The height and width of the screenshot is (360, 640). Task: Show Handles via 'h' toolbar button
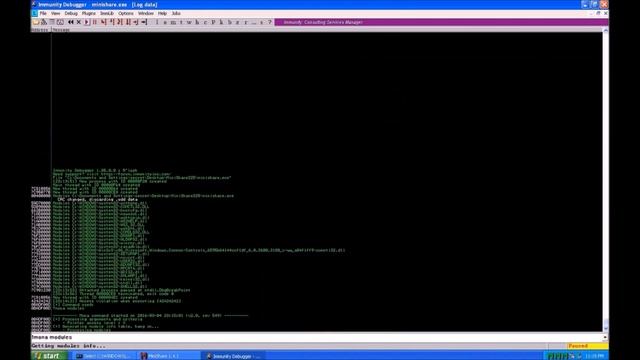197,22
